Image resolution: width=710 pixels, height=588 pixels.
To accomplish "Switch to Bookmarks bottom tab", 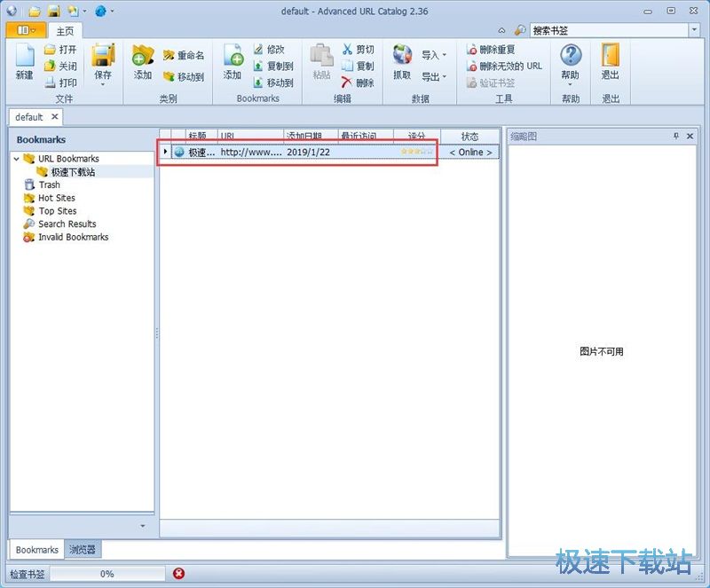I will [x=36, y=550].
